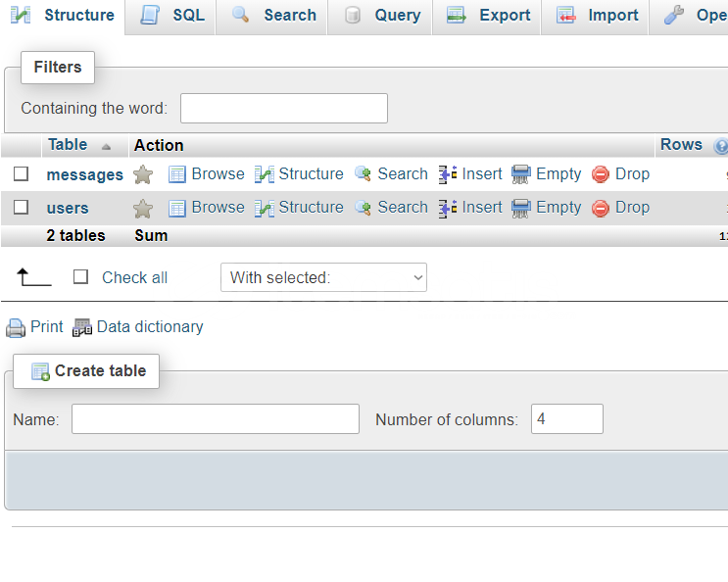Image resolution: width=728 pixels, height=582 pixels.
Task: Click the Containing the word filter box
Action: tap(284, 108)
